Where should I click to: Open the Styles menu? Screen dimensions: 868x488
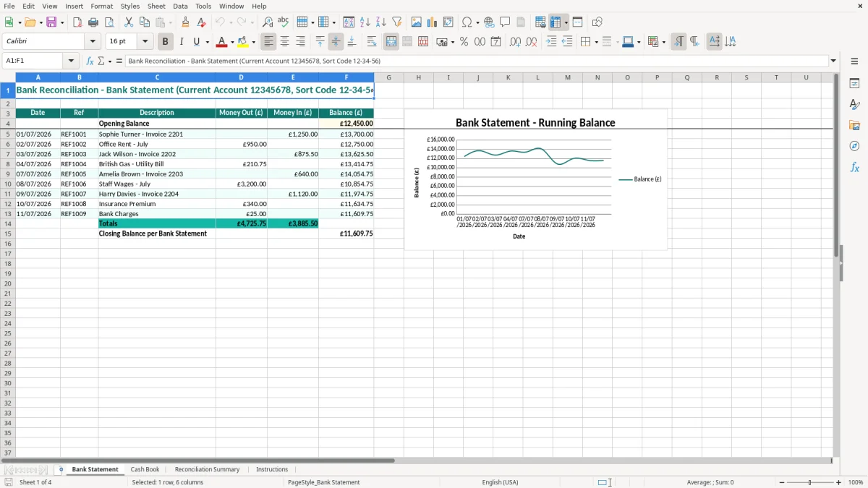(130, 6)
